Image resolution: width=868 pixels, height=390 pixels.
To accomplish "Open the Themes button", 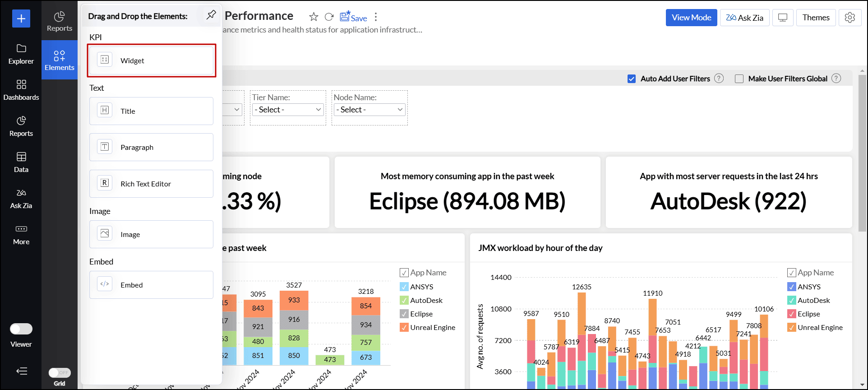I will [x=816, y=18].
